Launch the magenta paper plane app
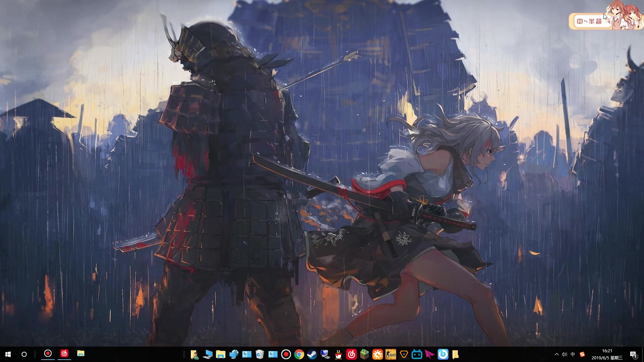The image size is (644, 362). click(x=430, y=354)
